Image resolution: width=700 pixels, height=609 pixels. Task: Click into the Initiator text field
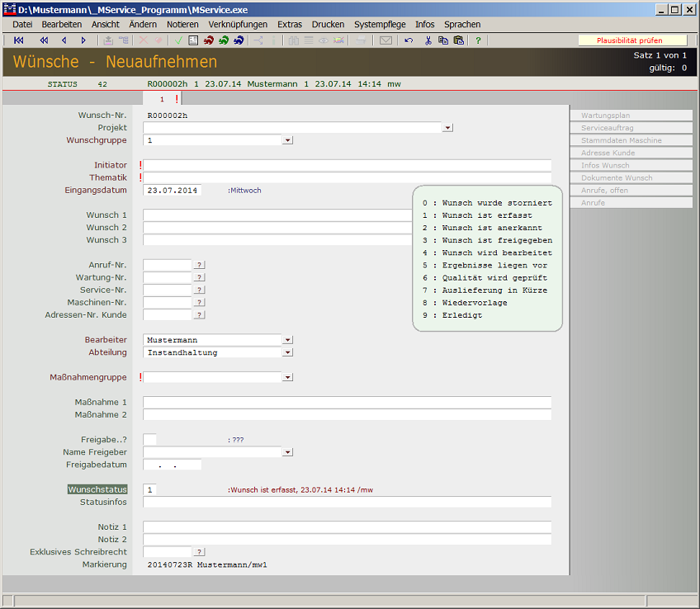(347, 165)
